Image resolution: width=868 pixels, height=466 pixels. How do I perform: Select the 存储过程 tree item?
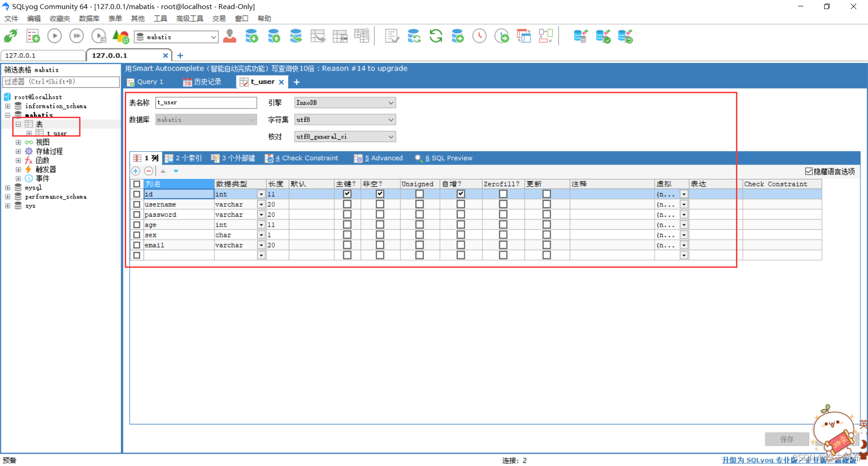[x=49, y=151]
